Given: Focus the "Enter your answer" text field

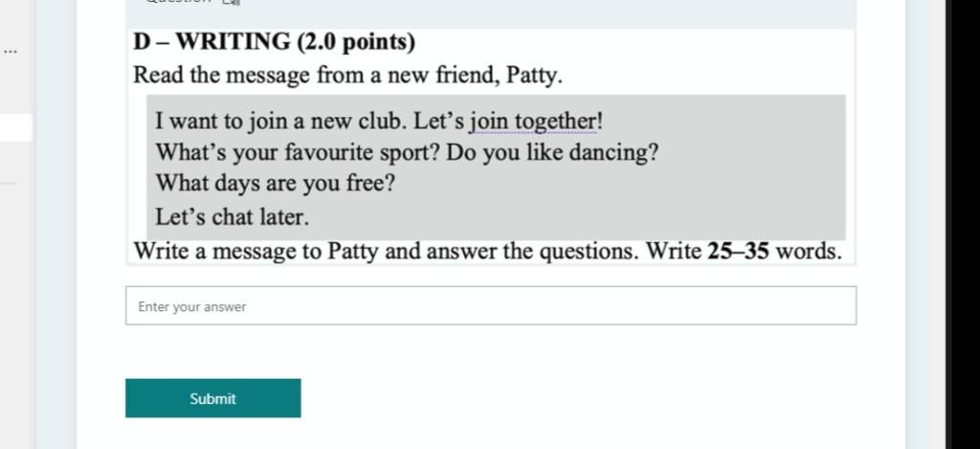Looking at the screenshot, I should click(x=491, y=305).
